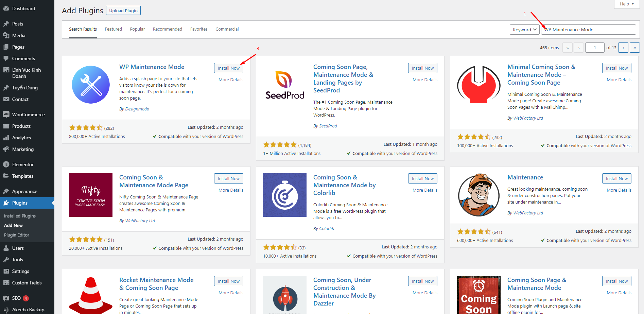Open More Details for Maintenance plugin
644x314 pixels.
pyautogui.click(x=619, y=190)
